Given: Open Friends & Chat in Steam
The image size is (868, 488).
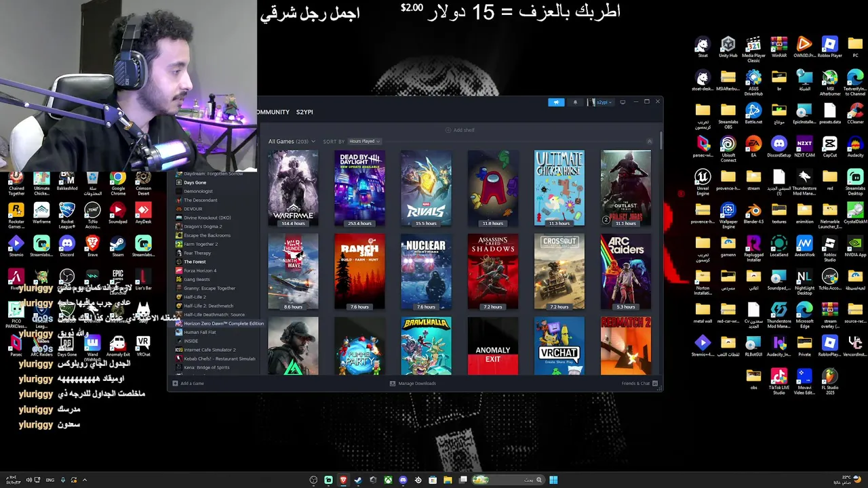Looking at the screenshot, I should click(639, 383).
